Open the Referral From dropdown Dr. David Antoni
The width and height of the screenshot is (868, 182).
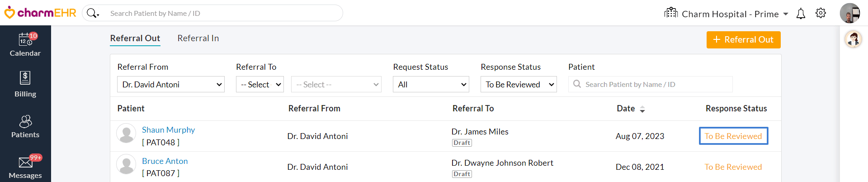[x=171, y=84]
